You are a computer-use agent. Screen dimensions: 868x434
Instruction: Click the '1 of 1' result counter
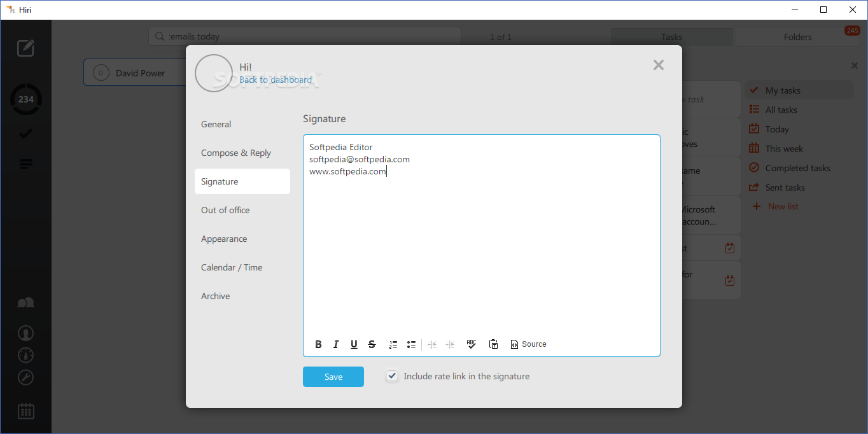[500, 37]
